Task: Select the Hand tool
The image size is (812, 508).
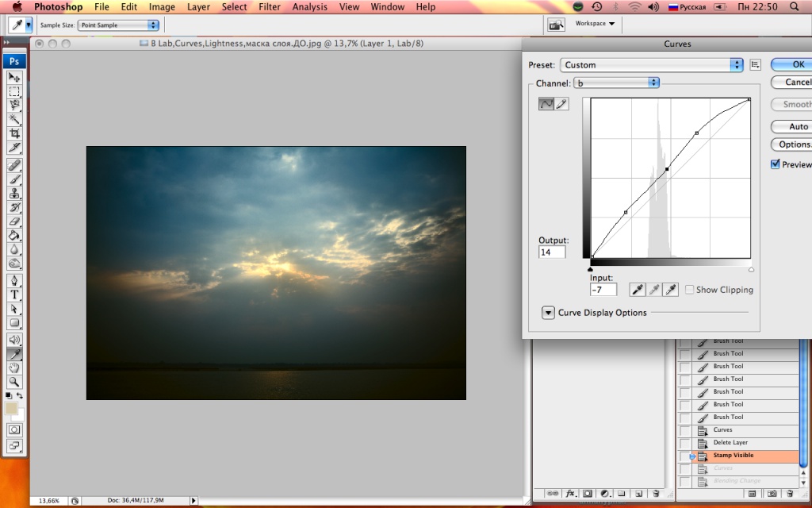Action: [14, 368]
